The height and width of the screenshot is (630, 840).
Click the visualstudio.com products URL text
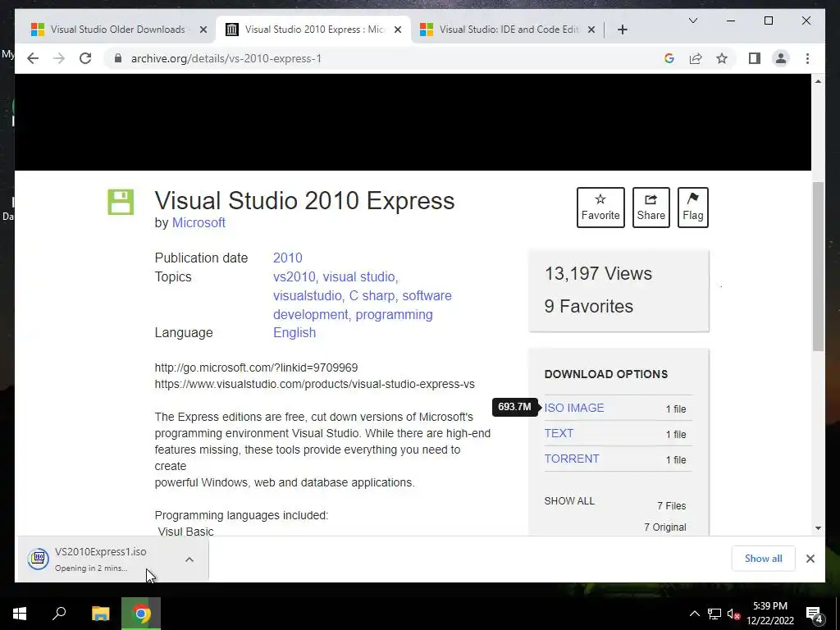tap(314, 384)
